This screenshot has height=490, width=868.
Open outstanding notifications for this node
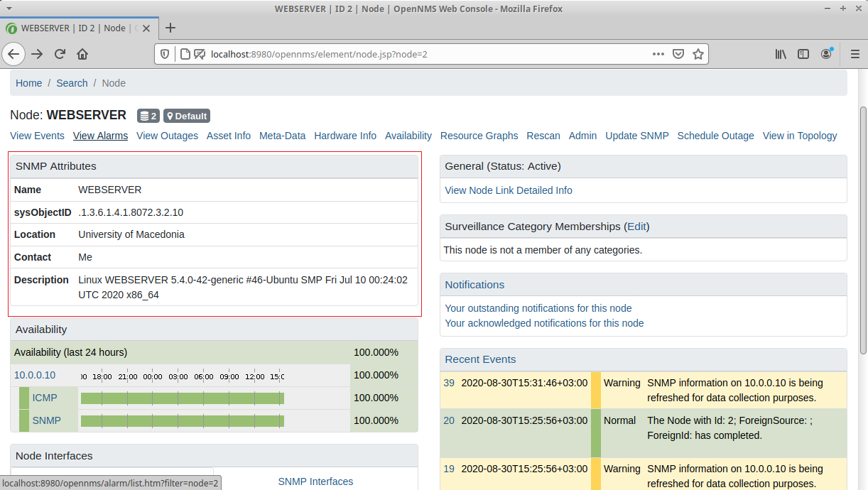coord(538,308)
